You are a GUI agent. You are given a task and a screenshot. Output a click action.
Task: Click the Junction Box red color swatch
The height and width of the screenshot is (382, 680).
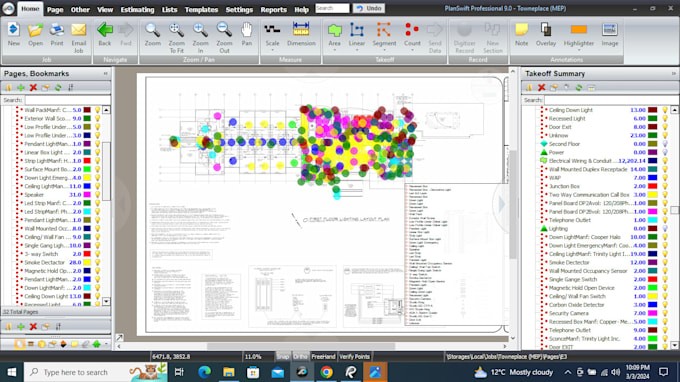(x=652, y=186)
